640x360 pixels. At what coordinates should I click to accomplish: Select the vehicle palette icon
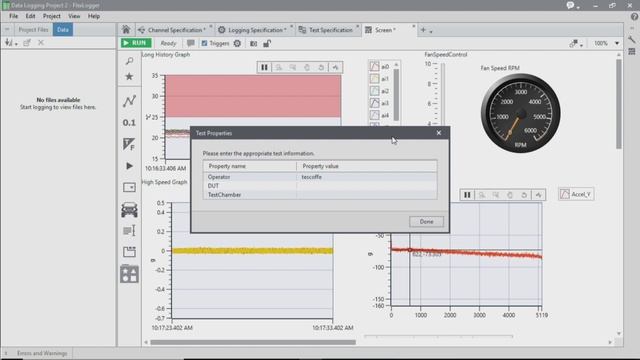tap(129, 210)
